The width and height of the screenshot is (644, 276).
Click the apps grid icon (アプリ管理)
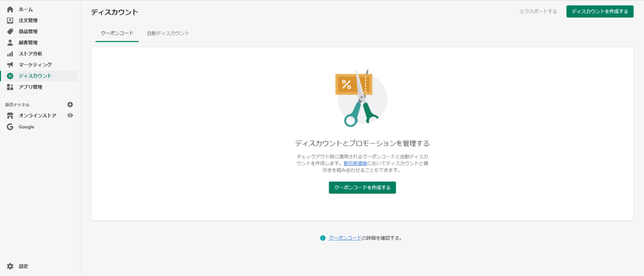click(10, 87)
